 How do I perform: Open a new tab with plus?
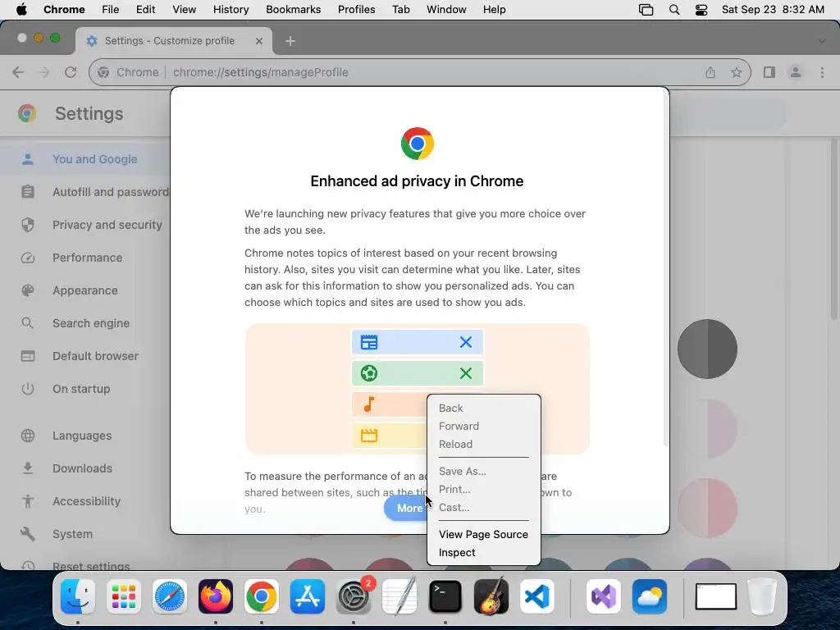[290, 41]
